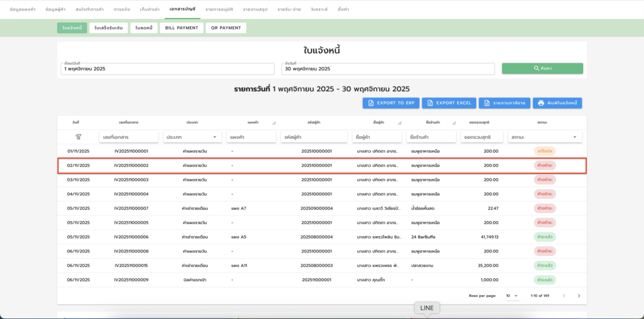The height and width of the screenshot is (319, 644).
Task: Click resize handle on แผงค้า column header
Action: coord(274,123)
